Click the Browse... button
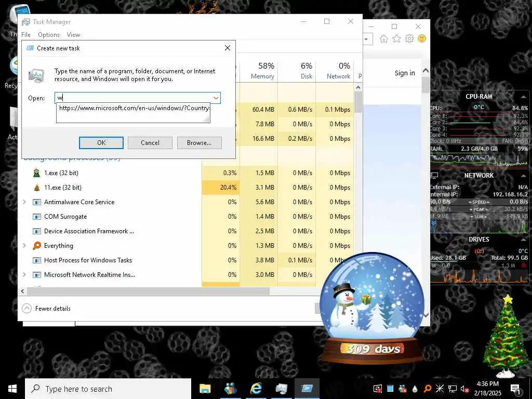532x399 pixels. pyautogui.click(x=199, y=143)
